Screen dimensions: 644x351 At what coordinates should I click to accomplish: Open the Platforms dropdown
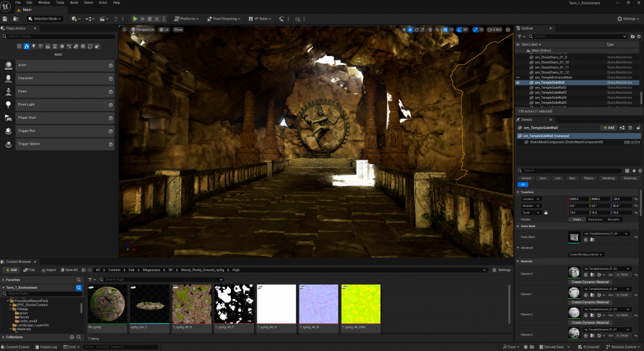tap(186, 18)
